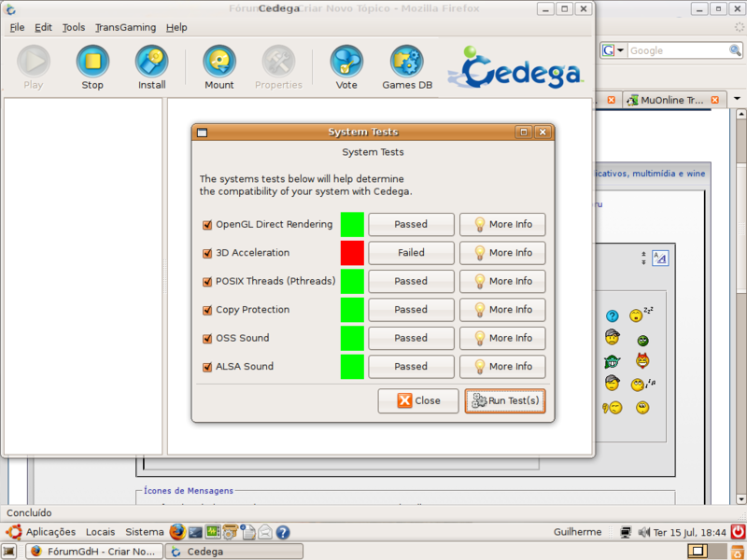Click the show desktop icon in the bottom taskbar

[9, 552]
